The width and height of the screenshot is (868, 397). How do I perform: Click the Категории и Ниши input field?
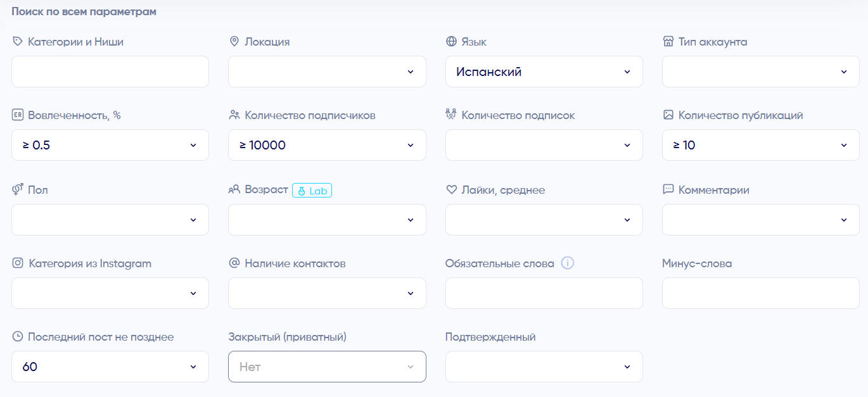tap(110, 72)
